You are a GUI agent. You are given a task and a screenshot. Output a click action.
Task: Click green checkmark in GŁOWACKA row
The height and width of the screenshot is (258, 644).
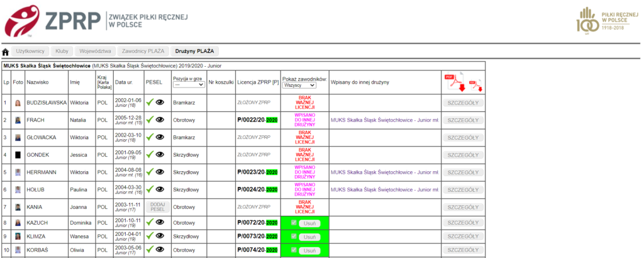pos(150,137)
